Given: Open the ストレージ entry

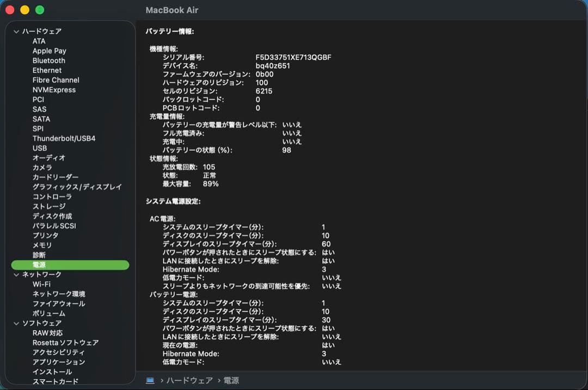Looking at the screenshot, I should coord(49,207).
